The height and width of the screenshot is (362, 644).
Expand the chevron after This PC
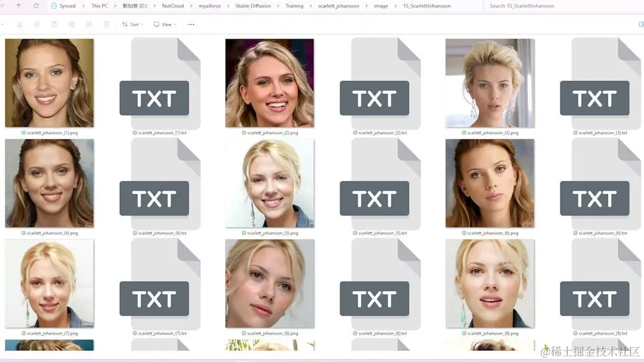tap(115, 6)
